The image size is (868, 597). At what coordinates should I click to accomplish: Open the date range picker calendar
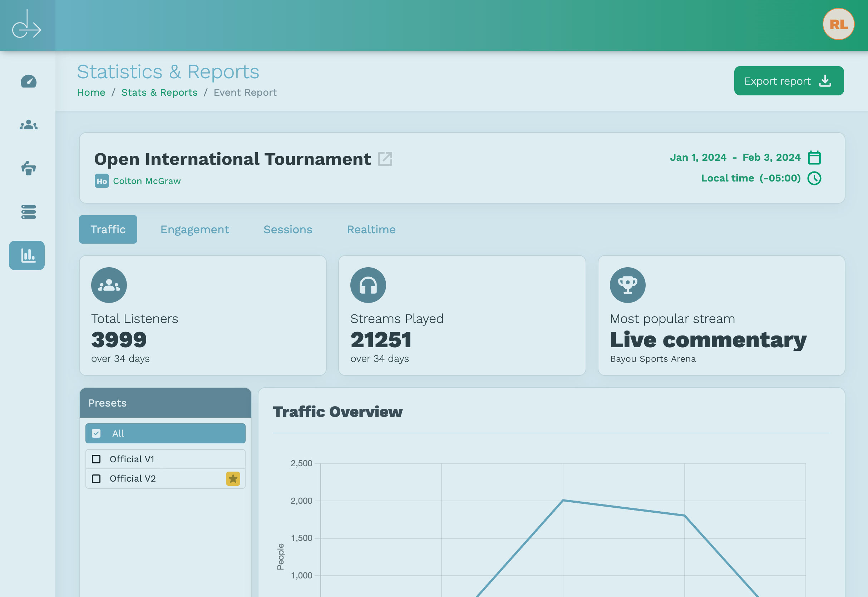pos(814,158)
